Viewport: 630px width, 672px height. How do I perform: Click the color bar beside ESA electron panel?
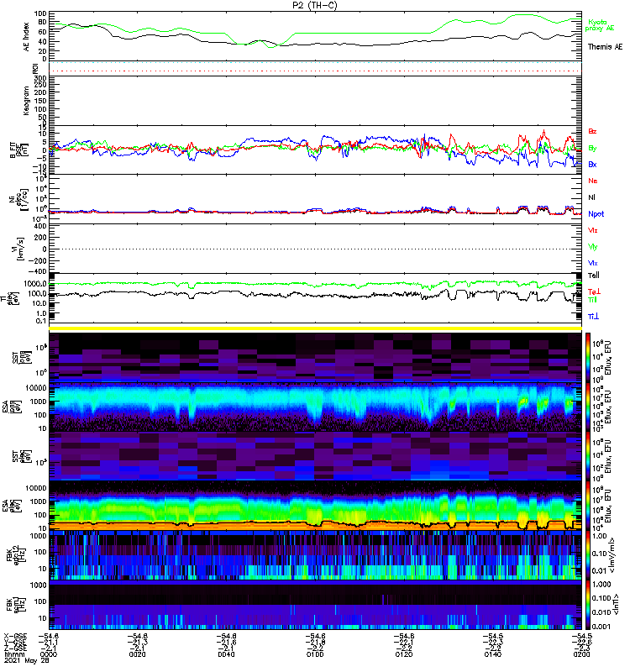click(588, 506)
